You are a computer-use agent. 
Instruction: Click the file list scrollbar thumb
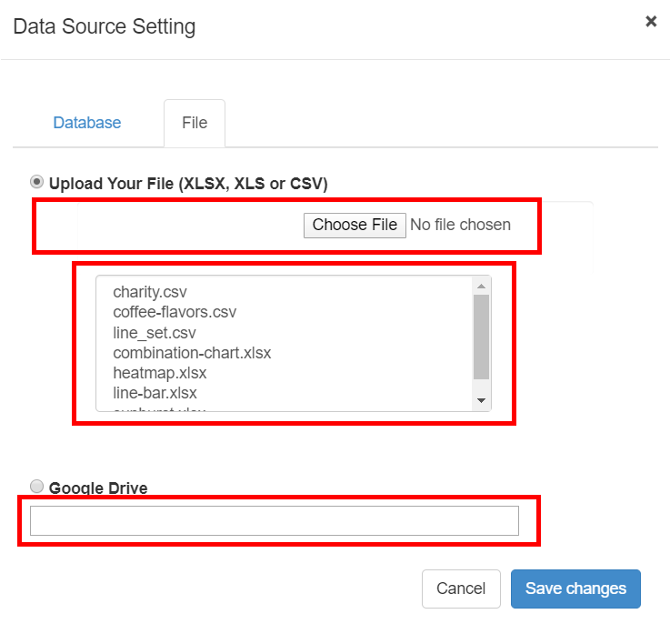(482, 337)
